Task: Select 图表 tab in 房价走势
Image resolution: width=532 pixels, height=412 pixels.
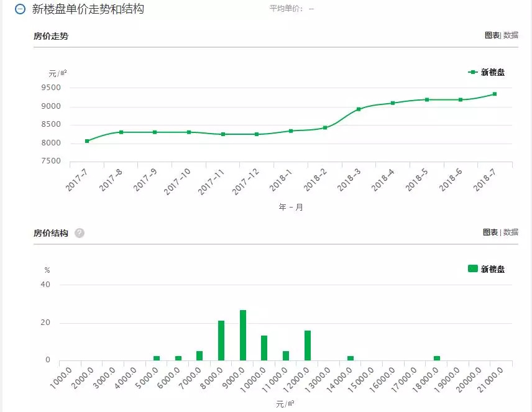Action: (x=492, y=35)
